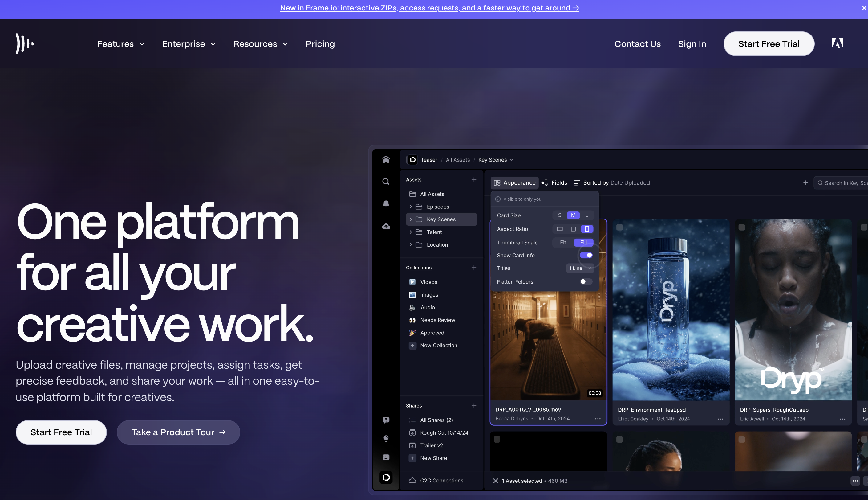
Task: Click the notification bell icon
Action: pos(386,204)
